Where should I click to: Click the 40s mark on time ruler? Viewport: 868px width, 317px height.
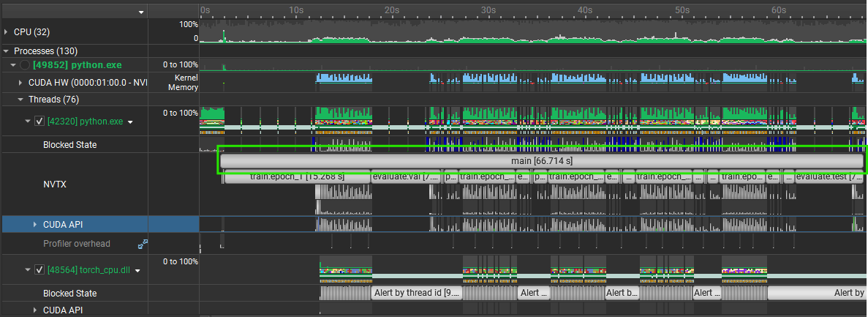tap(585, 10)
